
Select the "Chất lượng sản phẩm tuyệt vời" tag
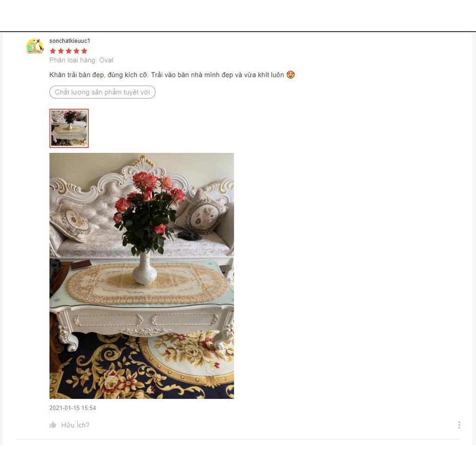[x=102, y=92]
